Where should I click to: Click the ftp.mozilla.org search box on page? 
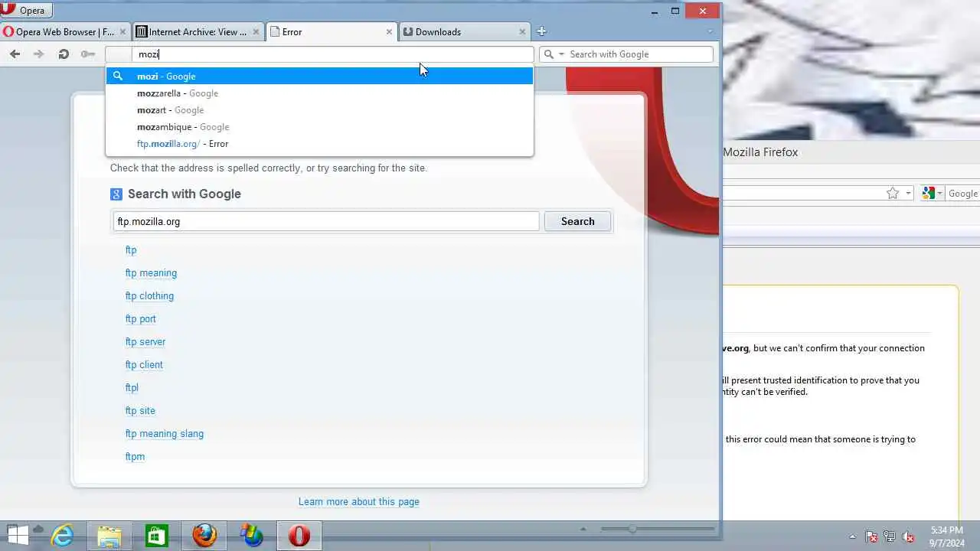pos(326,221)
